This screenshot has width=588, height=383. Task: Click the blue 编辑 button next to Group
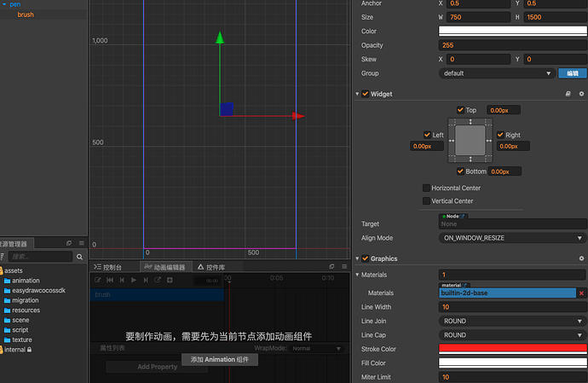572,73
